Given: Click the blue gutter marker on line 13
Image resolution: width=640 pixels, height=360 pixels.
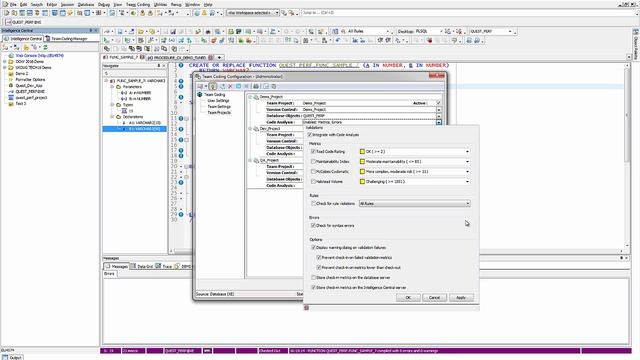Looking at the screenshot, I should [x=181, y=129].
